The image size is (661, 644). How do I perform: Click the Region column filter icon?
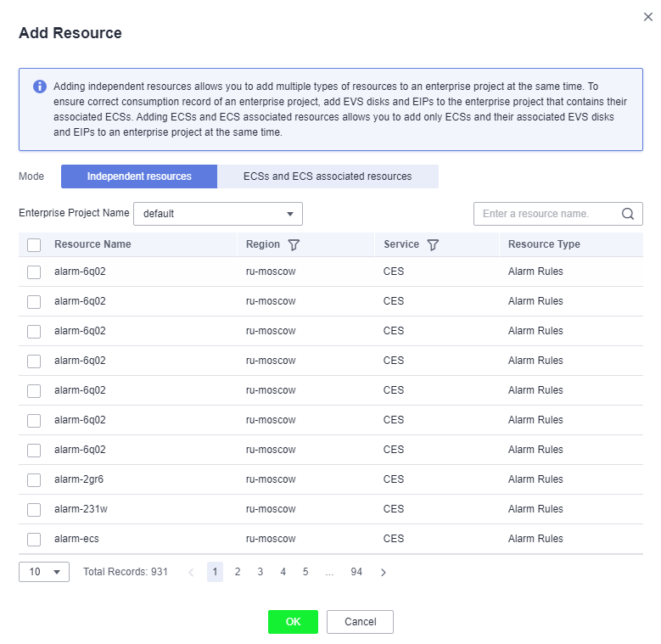(294, 245)
